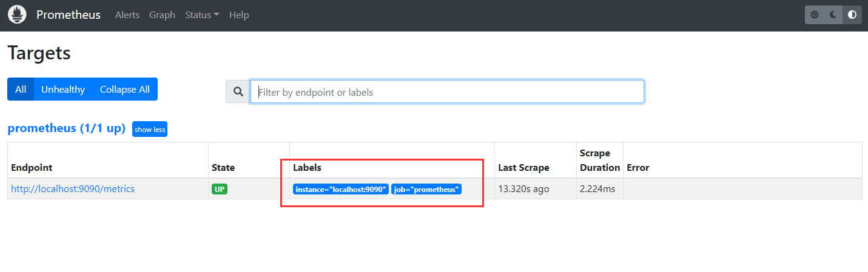Collapse All target groups

125,89
